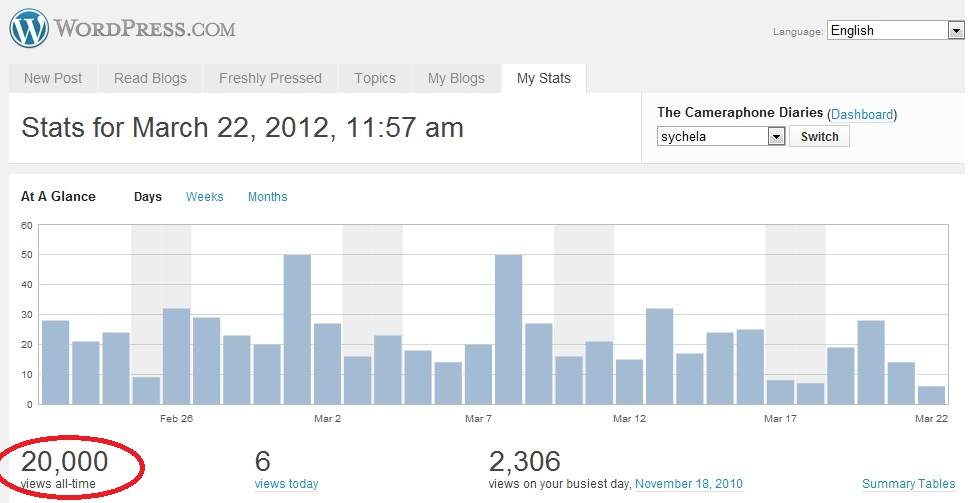973x503 pixels.
Task: Switch to My Blogs tab
Action: pos(456,78)
